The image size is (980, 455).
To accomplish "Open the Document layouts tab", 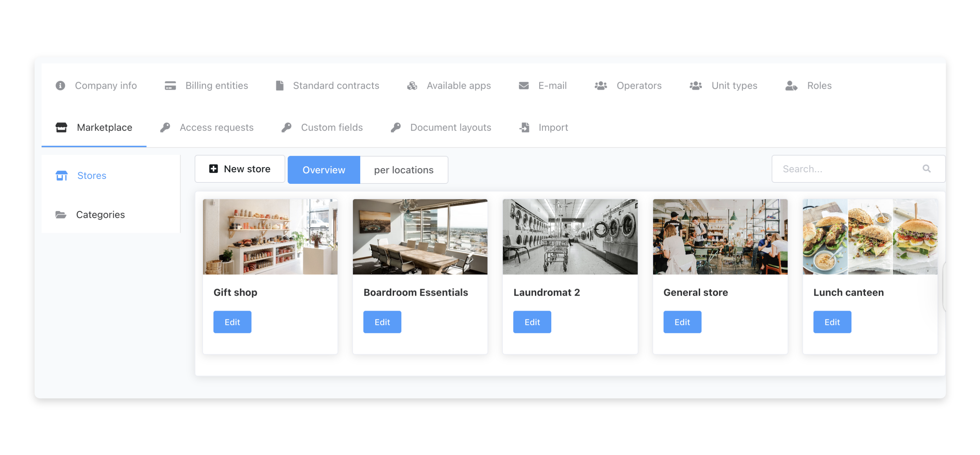I will click(450, 128).
